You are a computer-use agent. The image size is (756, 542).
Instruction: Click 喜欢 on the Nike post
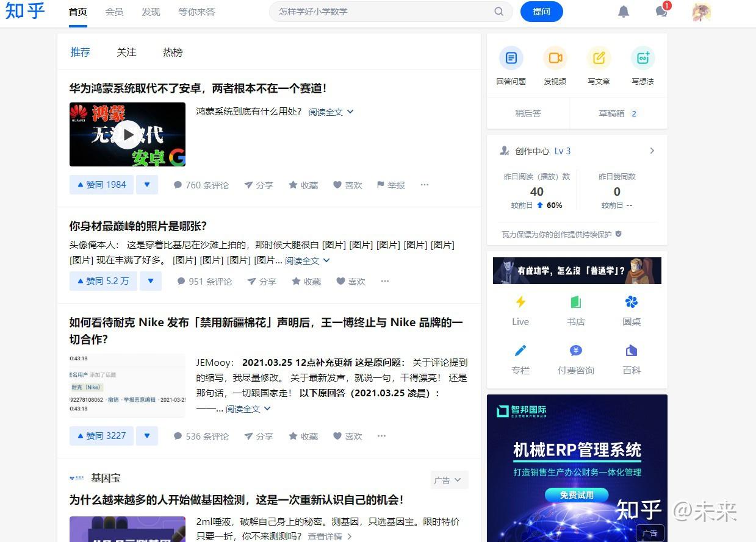point(348,436)
